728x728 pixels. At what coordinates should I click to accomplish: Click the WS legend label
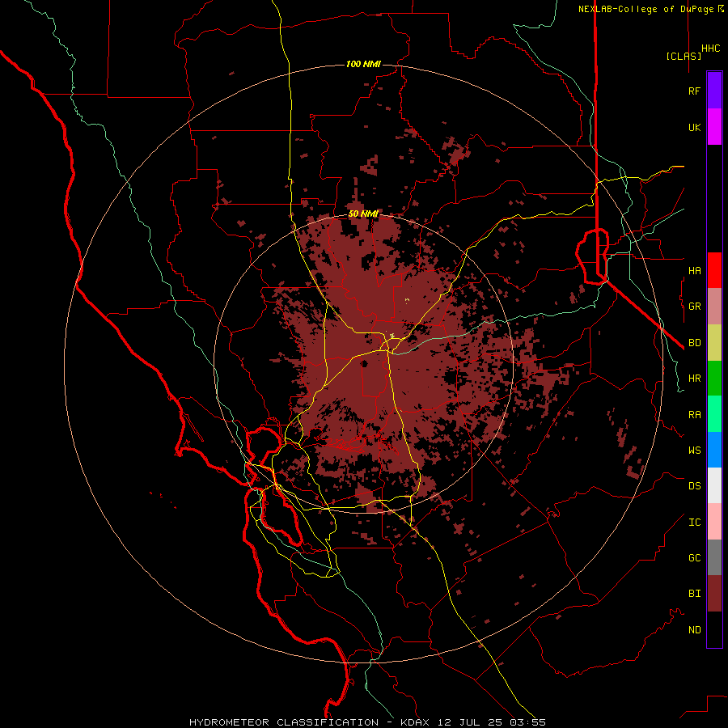pyautogui.click(x=694, y=450)
